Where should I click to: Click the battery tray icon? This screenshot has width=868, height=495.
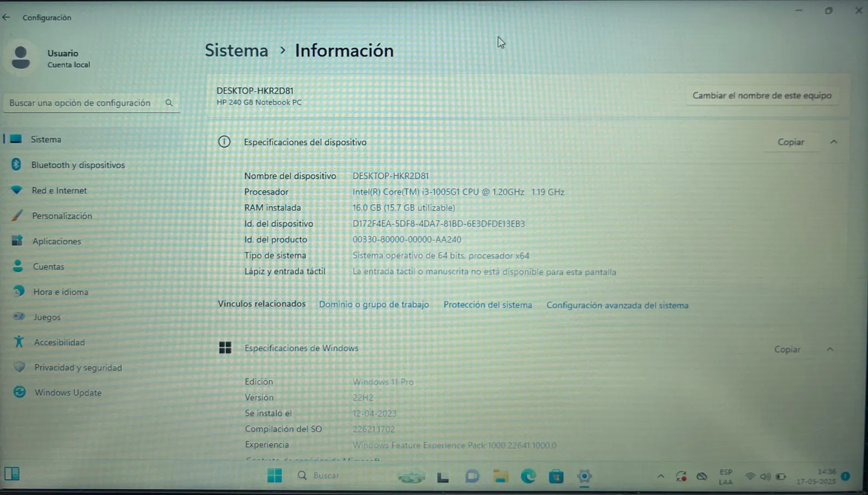click(x=781, y=477)
